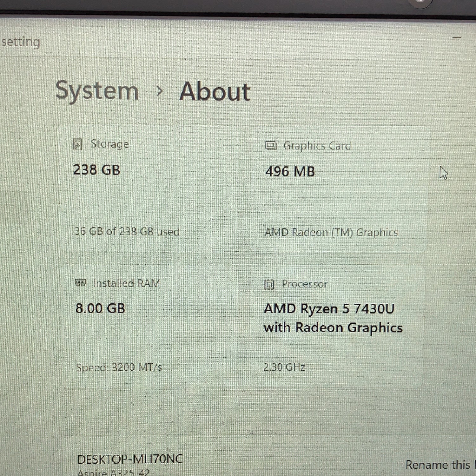Click the Processor chip icon
476x476 pixels.
(269, 284)
